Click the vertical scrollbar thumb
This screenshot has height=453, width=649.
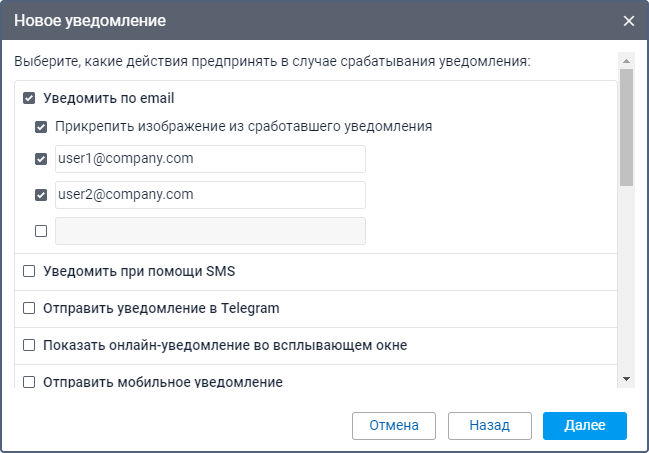pyautogui.click(x=626, y=125)
